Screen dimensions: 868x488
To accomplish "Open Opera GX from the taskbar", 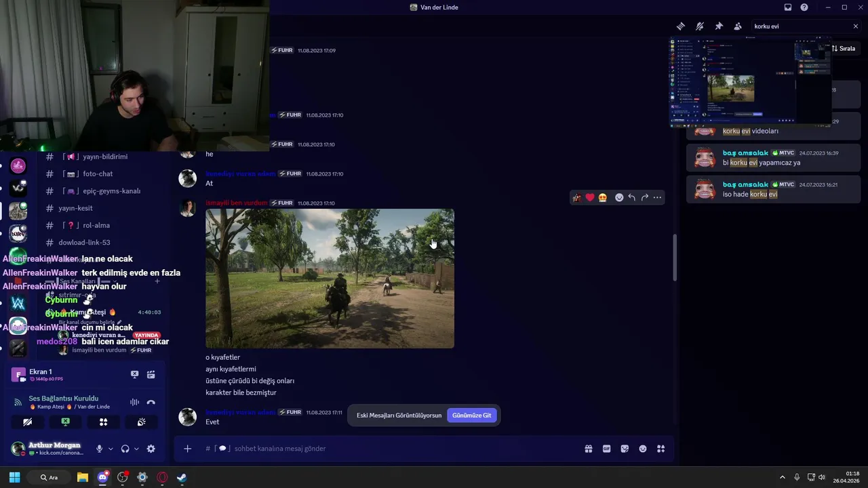I will click(x=162, y=477).
